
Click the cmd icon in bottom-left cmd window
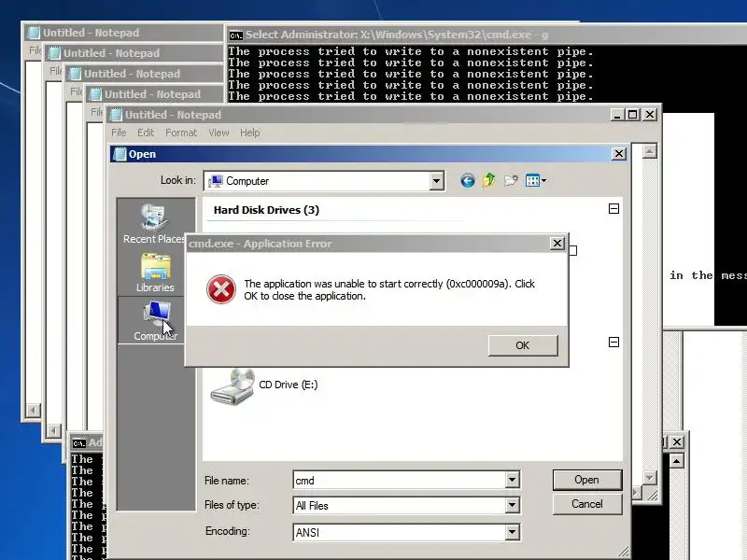pyautogui.click(x=78, y=444)
